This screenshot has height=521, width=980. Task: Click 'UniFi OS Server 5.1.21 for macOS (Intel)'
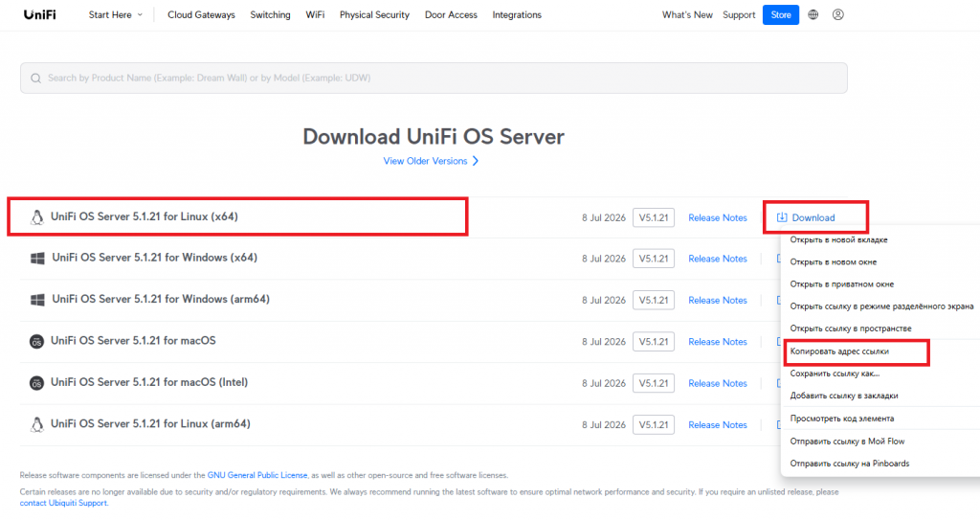tap(149, 382)
